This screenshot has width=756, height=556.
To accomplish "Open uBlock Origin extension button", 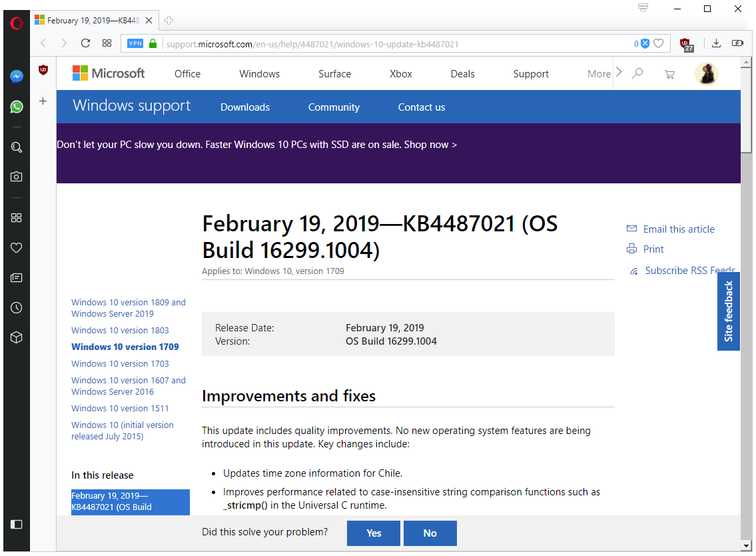I will [x=687, y=45].
